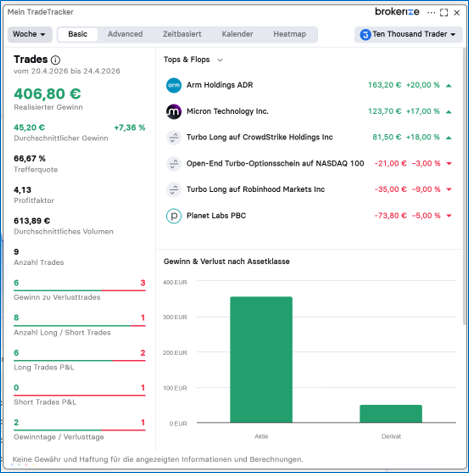Click the Profitfaktor value 4,13
Viewport: 469px width, 473px height.
pyautogui.click(x=22, y=190)
